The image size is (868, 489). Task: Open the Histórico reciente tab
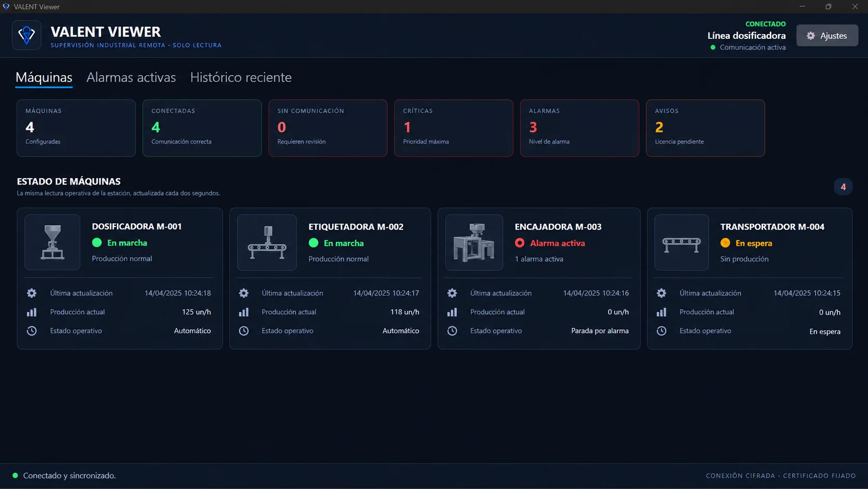coord(241,77)
